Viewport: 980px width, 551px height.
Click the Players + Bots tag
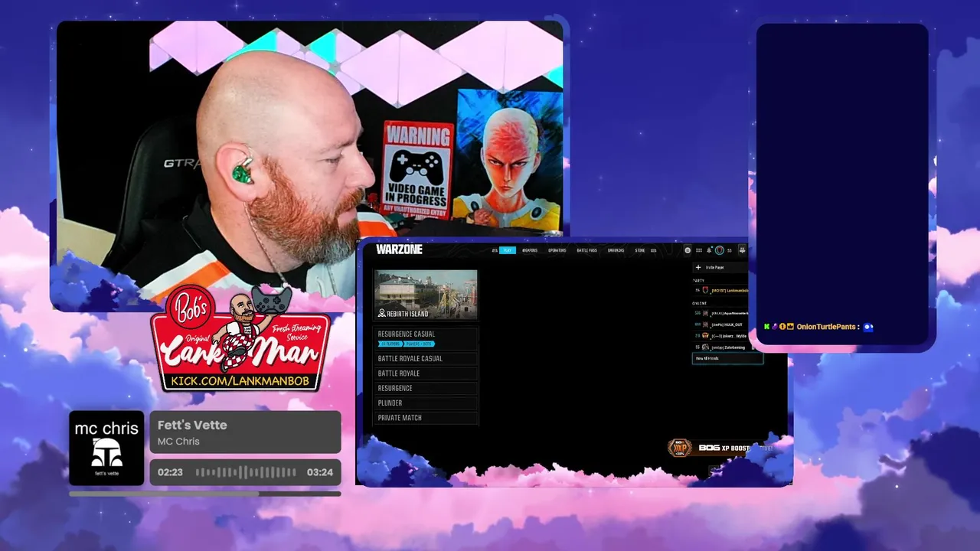(418, 344)
